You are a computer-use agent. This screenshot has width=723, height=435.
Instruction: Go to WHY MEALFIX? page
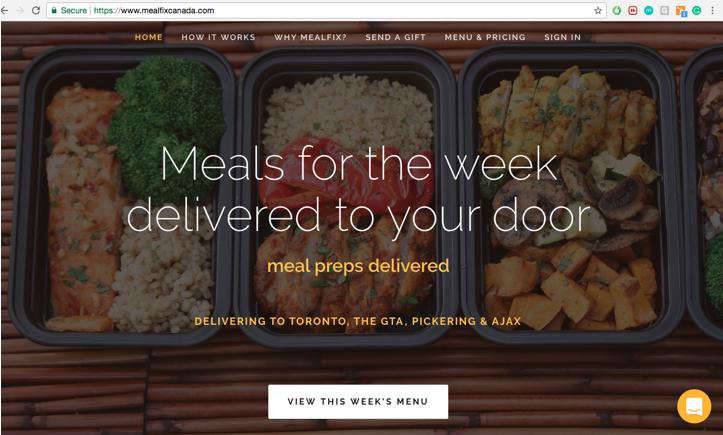tap(310, 37)
